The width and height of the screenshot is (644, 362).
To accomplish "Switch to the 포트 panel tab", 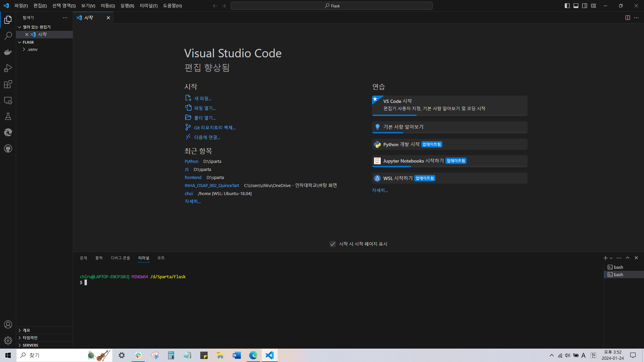I will point(161,258).
